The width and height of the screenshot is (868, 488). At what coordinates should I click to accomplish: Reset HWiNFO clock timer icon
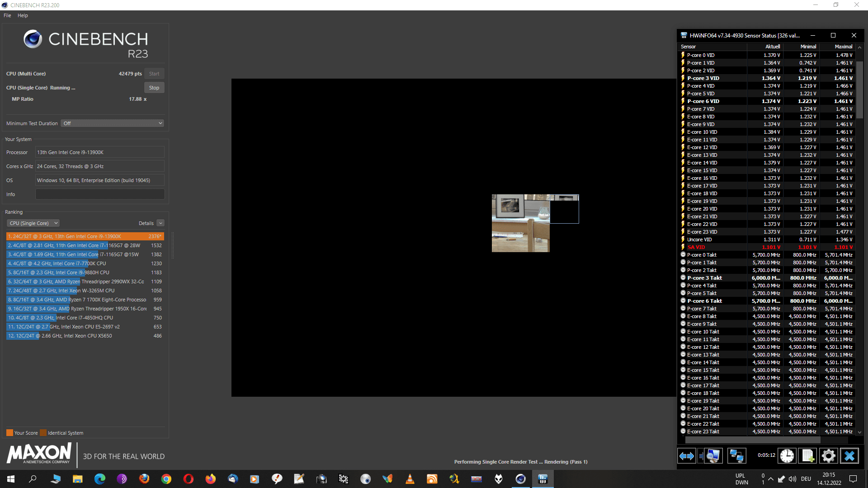[787, 456]
